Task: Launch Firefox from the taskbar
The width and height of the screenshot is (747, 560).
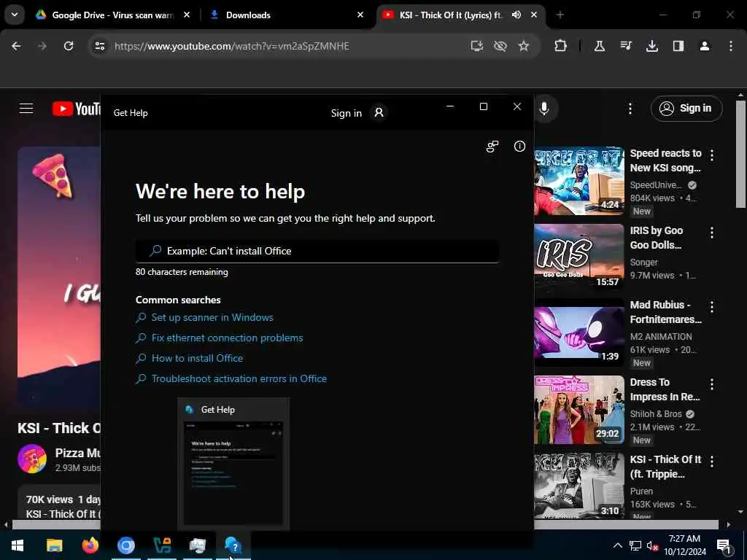Action: click(90, 545)
